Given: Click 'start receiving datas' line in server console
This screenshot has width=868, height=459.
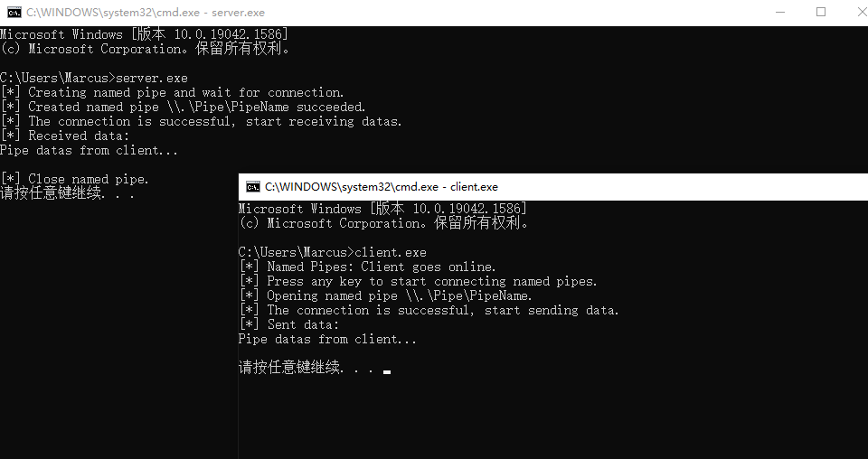Looking at the screenshot, I should coord(201,121).
